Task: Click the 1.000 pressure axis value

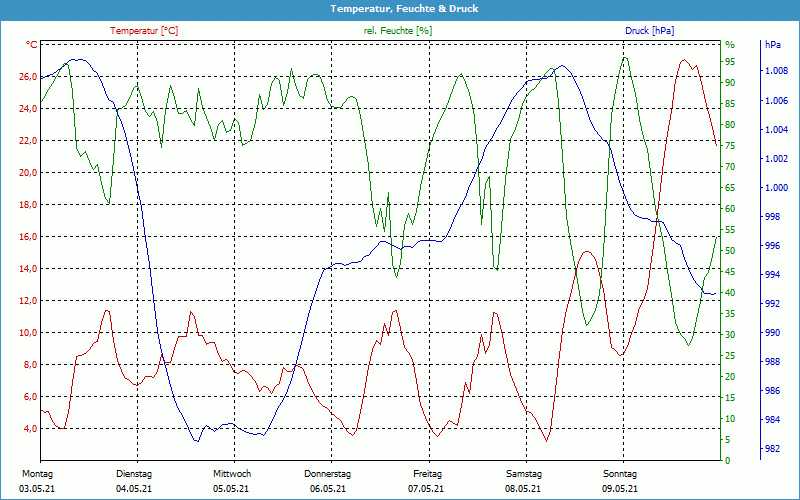Action: tap(777, 188)
